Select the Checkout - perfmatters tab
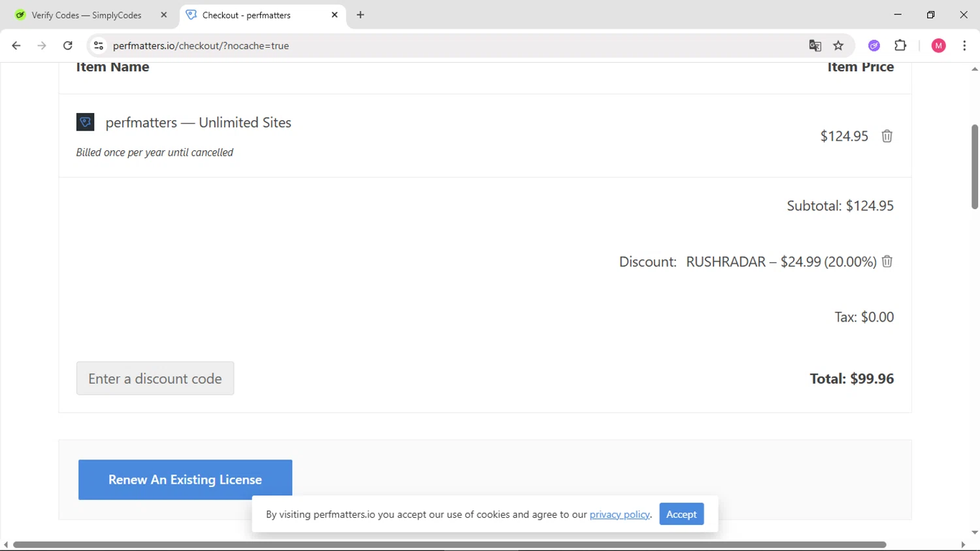The height and width of the screenshot is (551, 980). coord(246,15)
